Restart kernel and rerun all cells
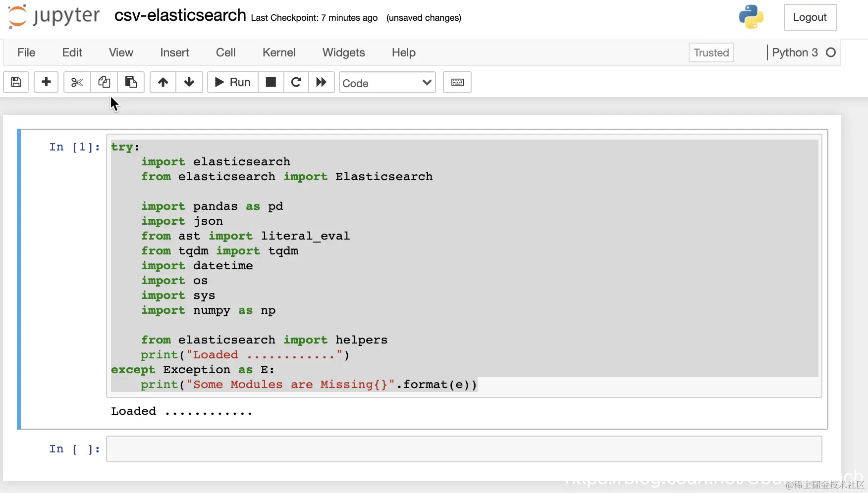Screen dimensions: 868x493 tap(322, 82)
